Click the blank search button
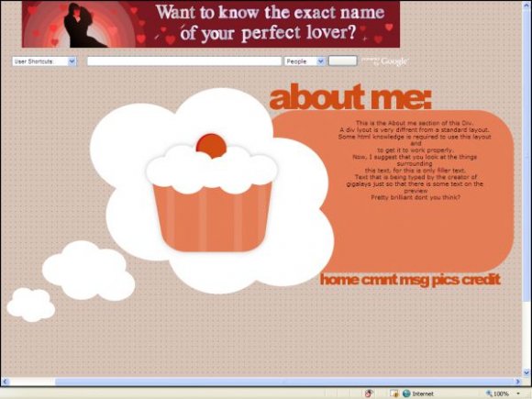 343,61
